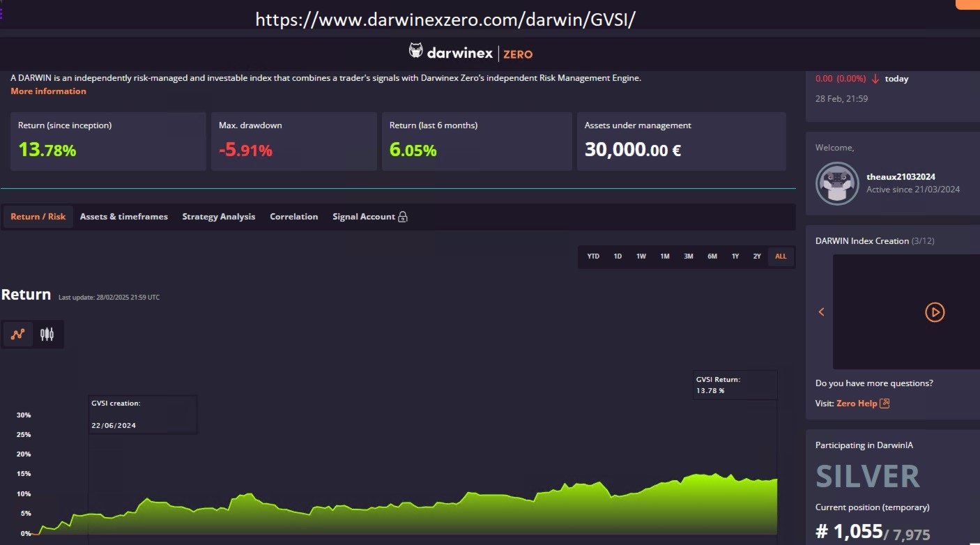Screen dimensions: 980x545
Task: Click the Darwinex Zero owl logo
Action: (415, 52)
